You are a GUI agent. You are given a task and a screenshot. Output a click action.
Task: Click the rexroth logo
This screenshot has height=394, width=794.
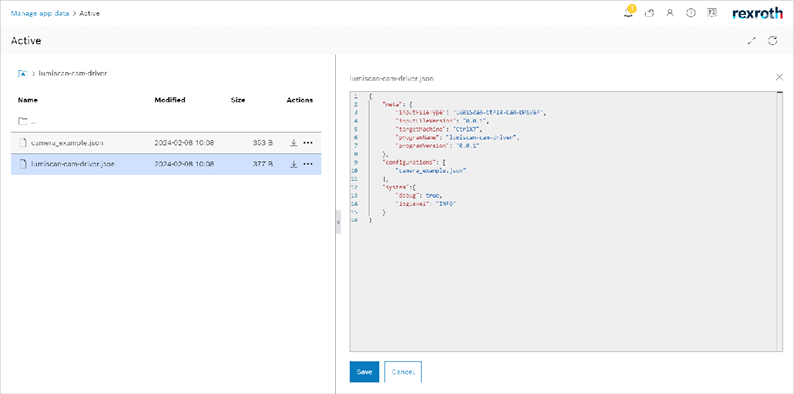coord(758,14)
